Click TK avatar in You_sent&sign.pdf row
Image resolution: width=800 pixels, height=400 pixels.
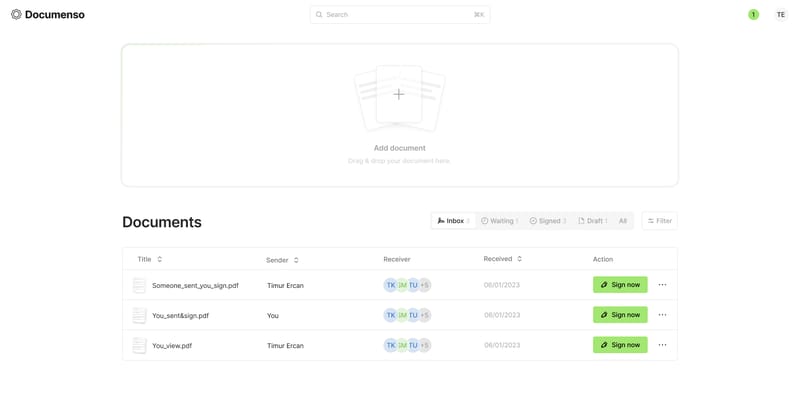pyautogui.click(x=390, y=315)
